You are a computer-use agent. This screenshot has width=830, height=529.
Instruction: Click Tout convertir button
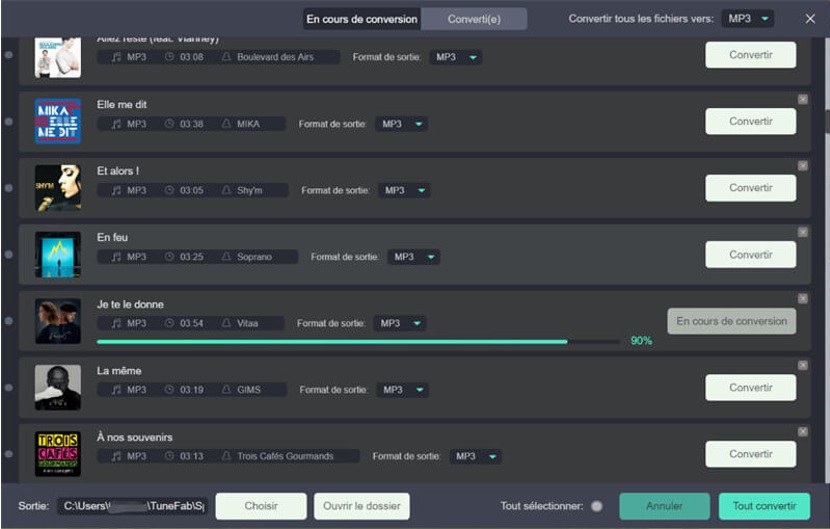[x=764, y=506]
